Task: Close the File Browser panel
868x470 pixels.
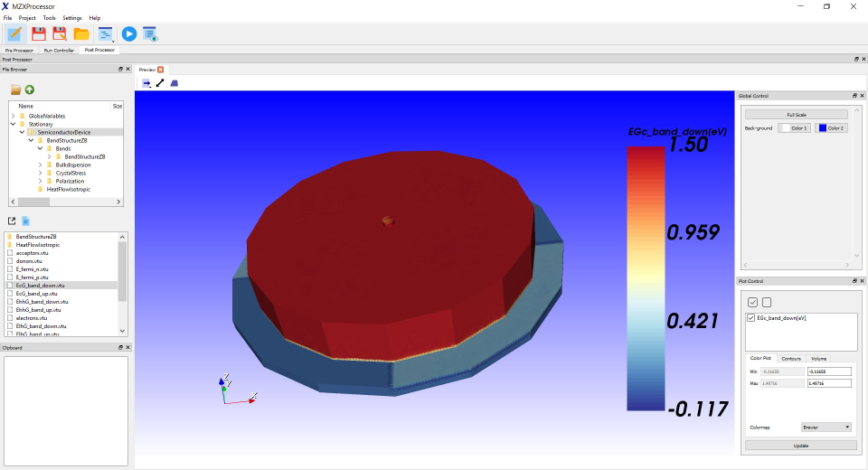Action: (127, 70)
